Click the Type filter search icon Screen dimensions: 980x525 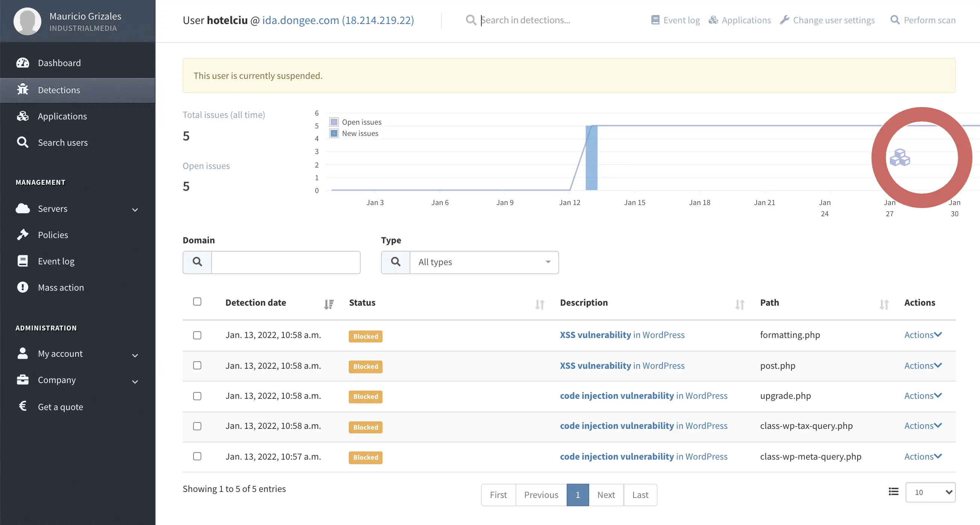[396, 262]
